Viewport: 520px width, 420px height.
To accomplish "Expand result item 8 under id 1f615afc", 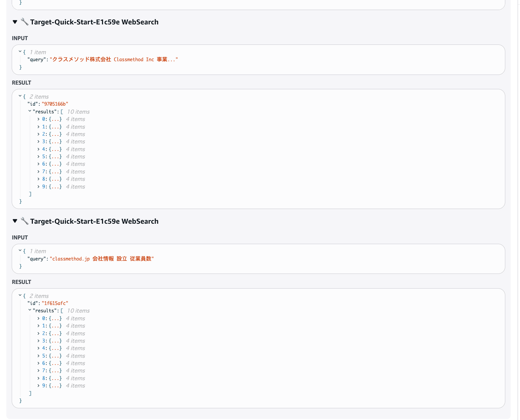I will (x=38, y=378).
